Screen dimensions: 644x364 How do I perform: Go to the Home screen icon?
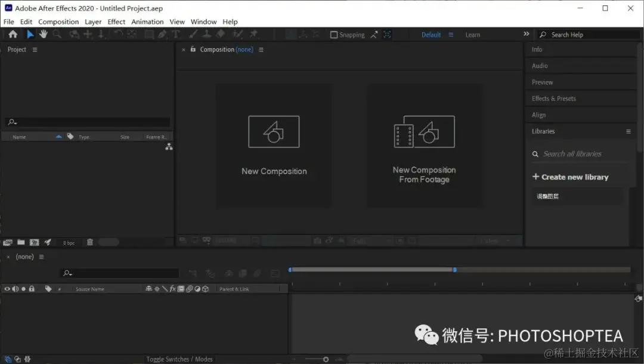pos(13,34)
